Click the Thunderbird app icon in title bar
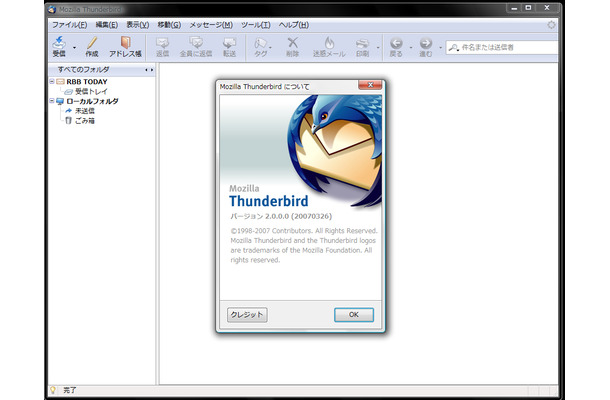The height and width of the screenshot is (400, 610). (53, 9)
